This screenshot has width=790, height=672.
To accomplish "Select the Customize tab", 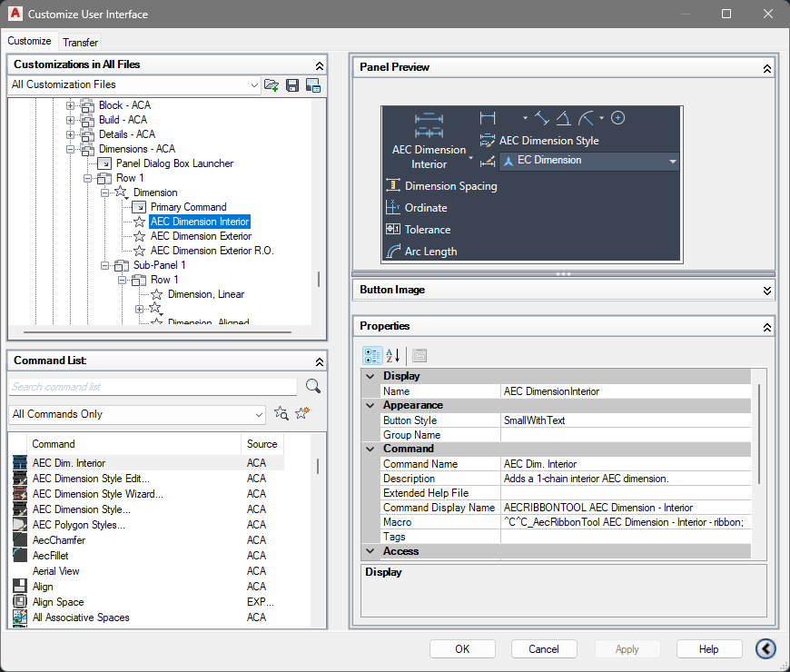I will (30, 42).
